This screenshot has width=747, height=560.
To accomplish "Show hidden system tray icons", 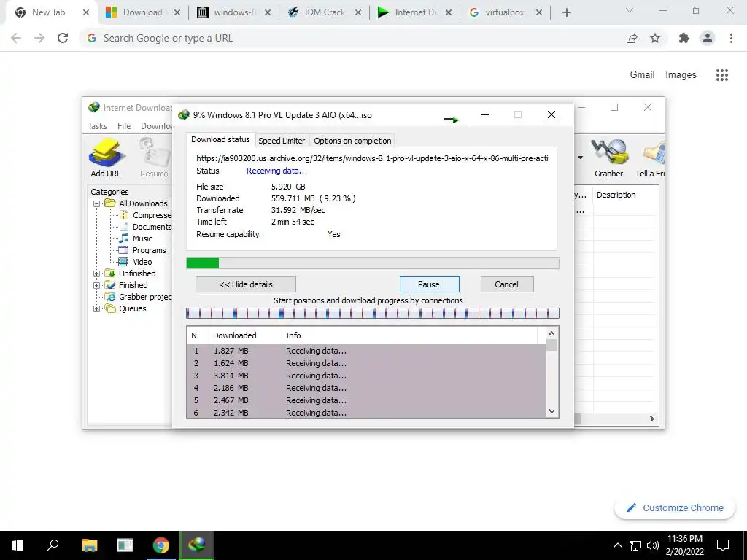I will (617, 545).
